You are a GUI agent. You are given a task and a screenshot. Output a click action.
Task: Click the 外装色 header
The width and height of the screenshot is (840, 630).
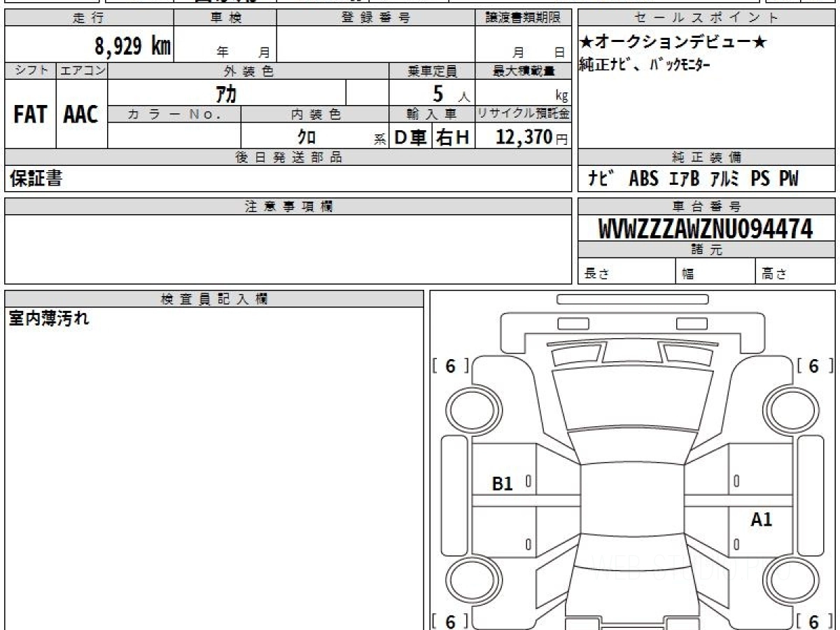pos(248,71)
